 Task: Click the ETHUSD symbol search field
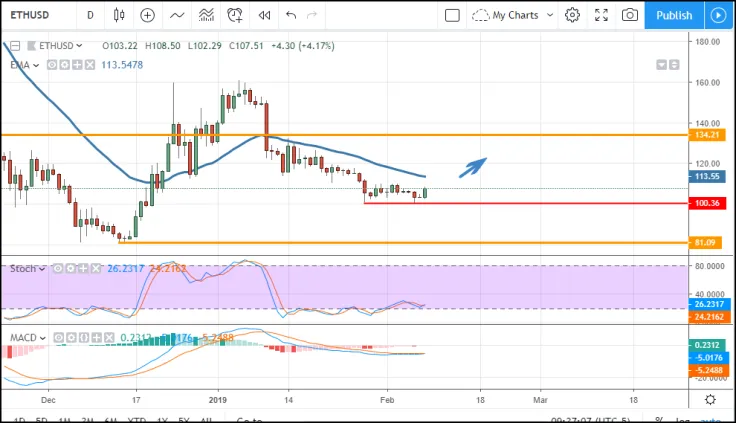pos(38,15)
